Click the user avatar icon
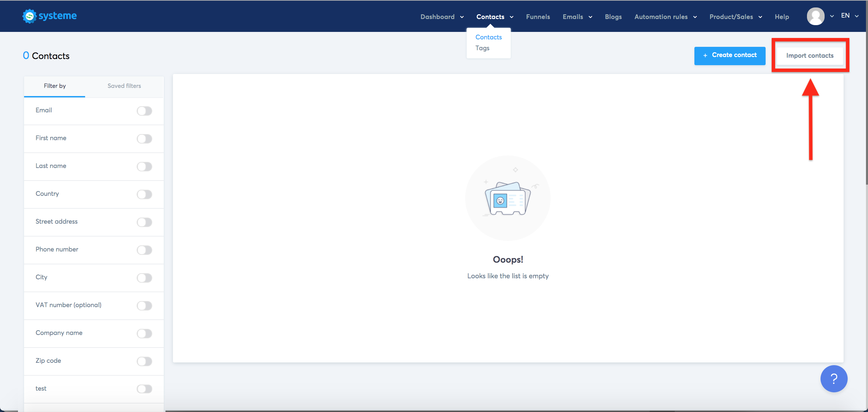 (815, 16)
